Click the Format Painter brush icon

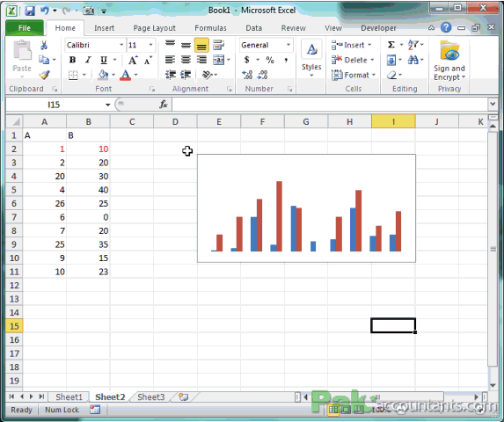[44, 75]
